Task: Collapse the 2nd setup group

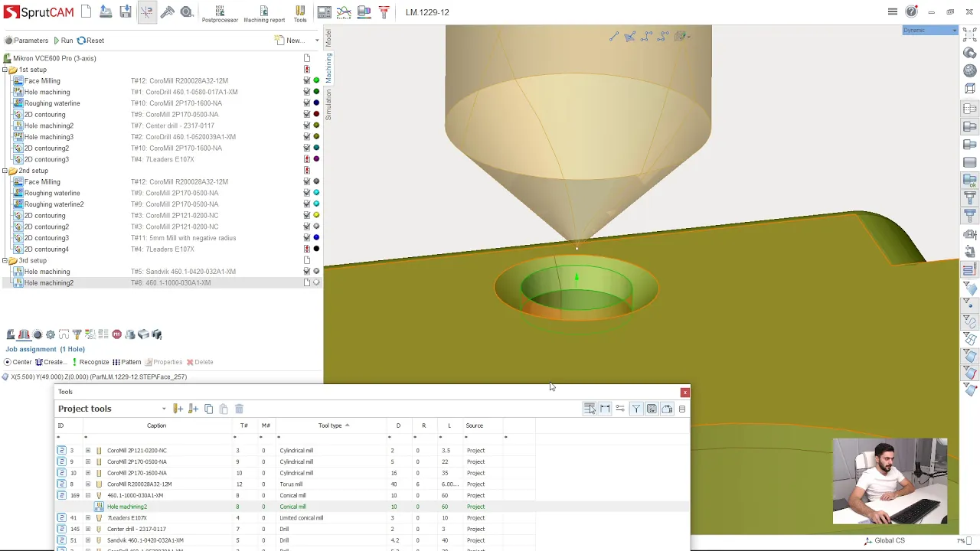Action: pos(5,171)
